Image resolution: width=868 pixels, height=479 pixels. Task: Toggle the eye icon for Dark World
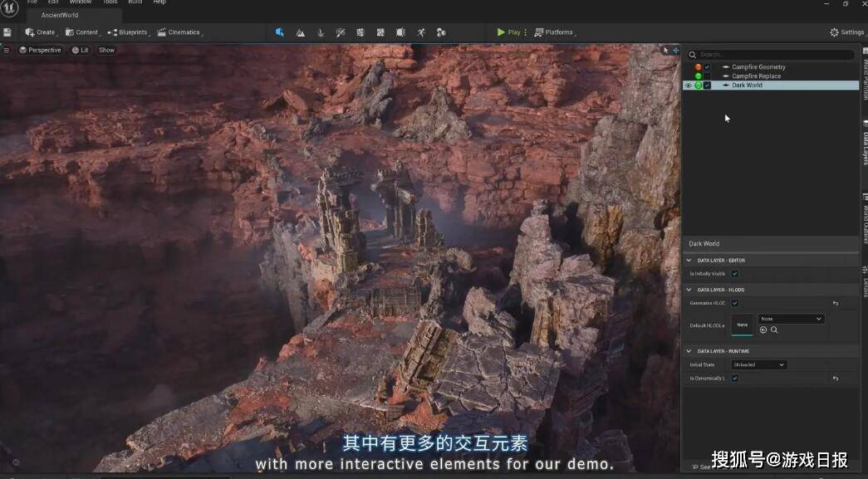point(688,86)
